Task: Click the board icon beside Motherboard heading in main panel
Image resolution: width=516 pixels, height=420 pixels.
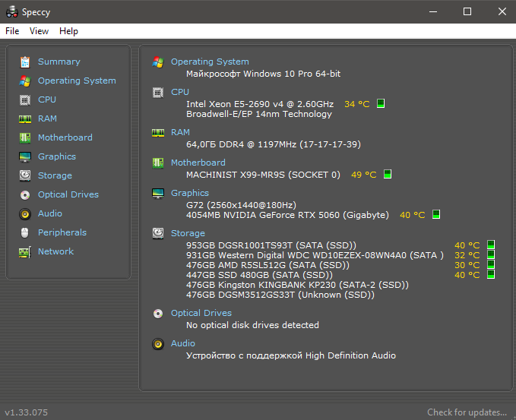Action: point(158,163)
